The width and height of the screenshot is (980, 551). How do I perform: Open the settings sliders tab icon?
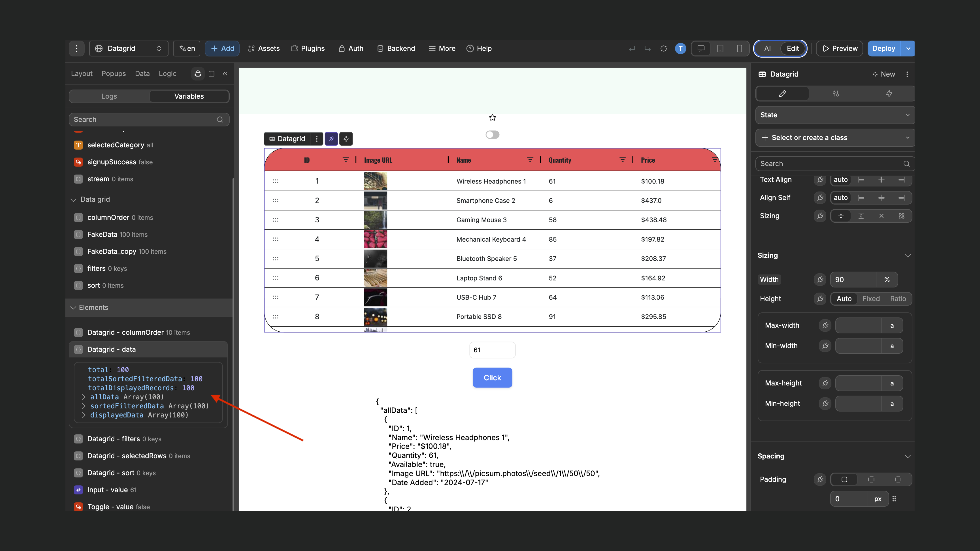click(836, 94)
